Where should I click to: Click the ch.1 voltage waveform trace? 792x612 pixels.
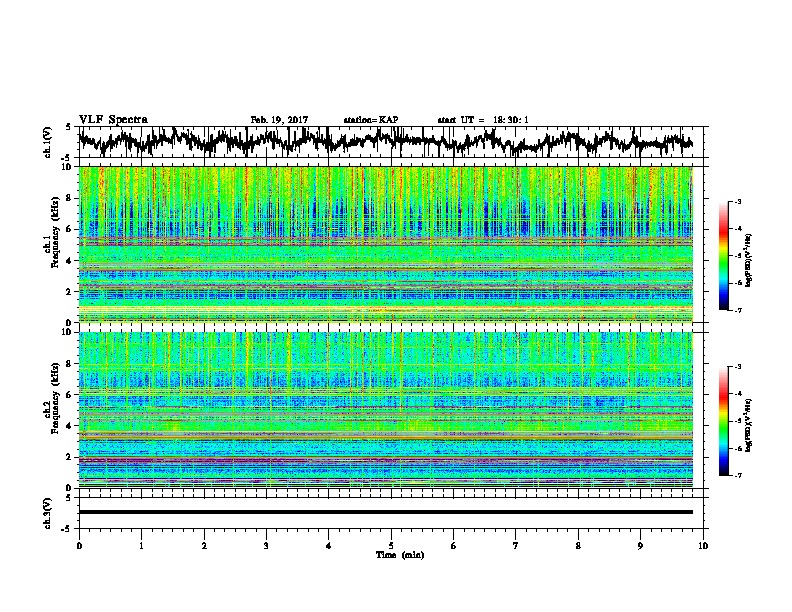point(385,141)
